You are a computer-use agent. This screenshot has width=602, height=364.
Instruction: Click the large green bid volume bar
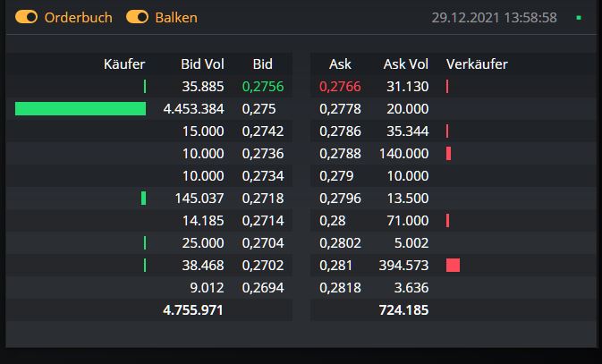[x=81, y=109]
